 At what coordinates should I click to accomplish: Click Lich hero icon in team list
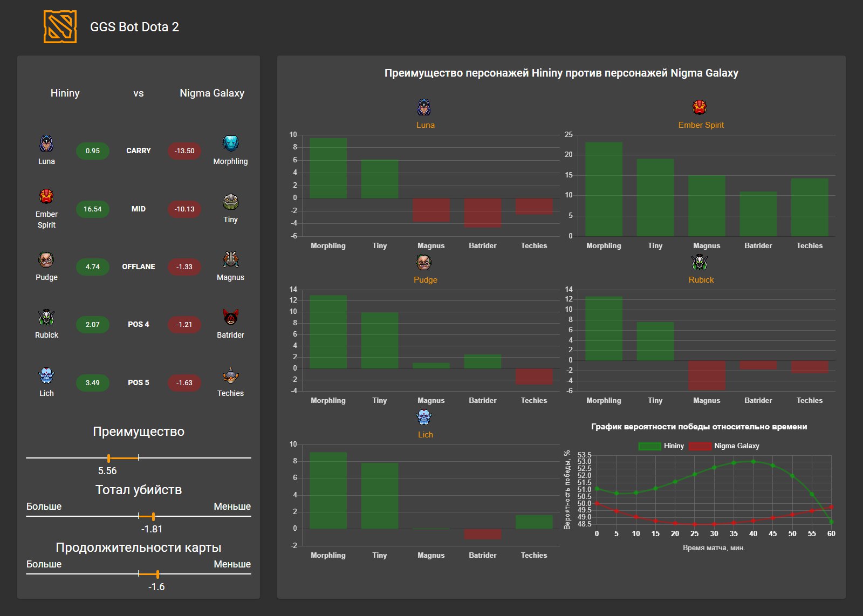point(46,375)
